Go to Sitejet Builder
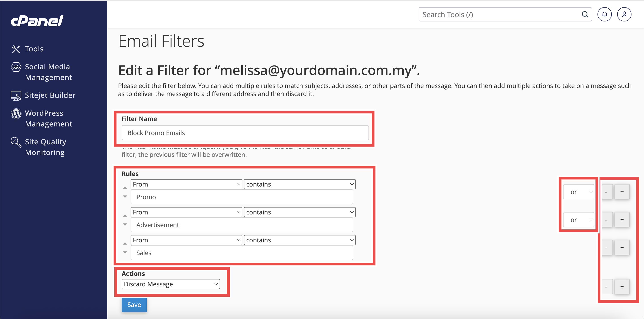 (50, 95)
